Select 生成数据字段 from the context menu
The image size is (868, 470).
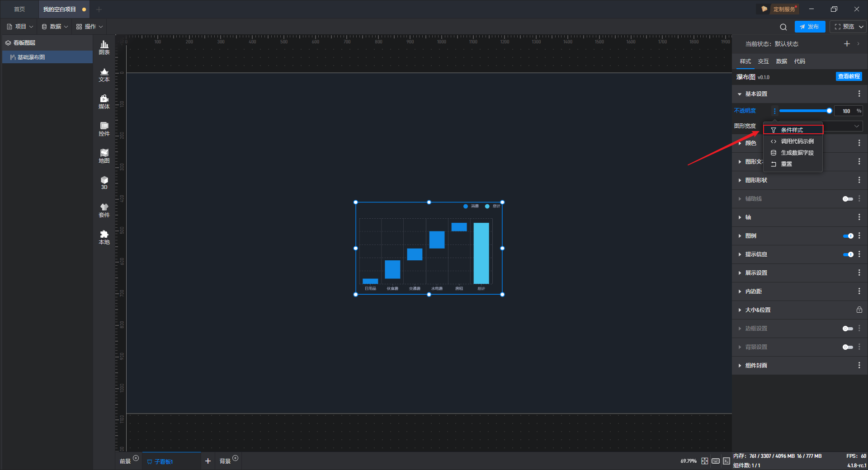pyautogui.click(x=793, y=153)
